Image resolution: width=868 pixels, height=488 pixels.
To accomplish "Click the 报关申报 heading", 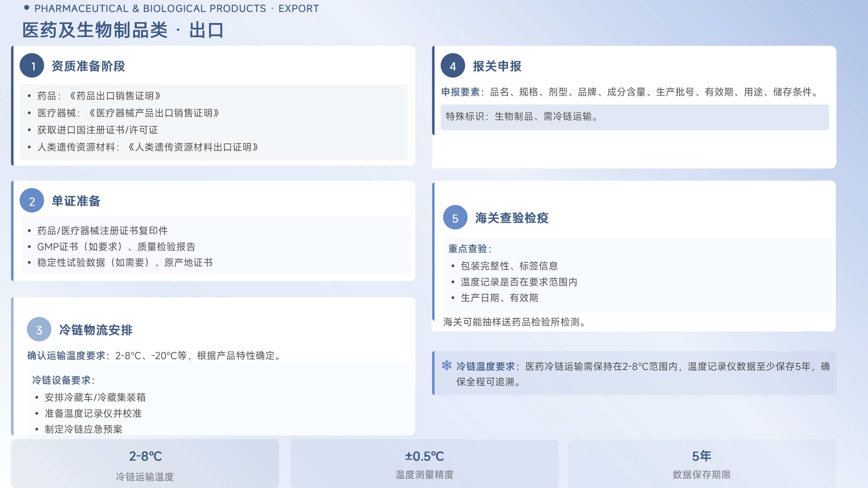I will [x=497, y=66].
